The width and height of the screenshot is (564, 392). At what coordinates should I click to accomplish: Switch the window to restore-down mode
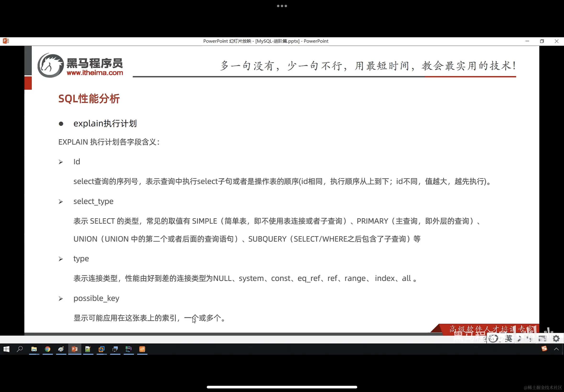542,41
